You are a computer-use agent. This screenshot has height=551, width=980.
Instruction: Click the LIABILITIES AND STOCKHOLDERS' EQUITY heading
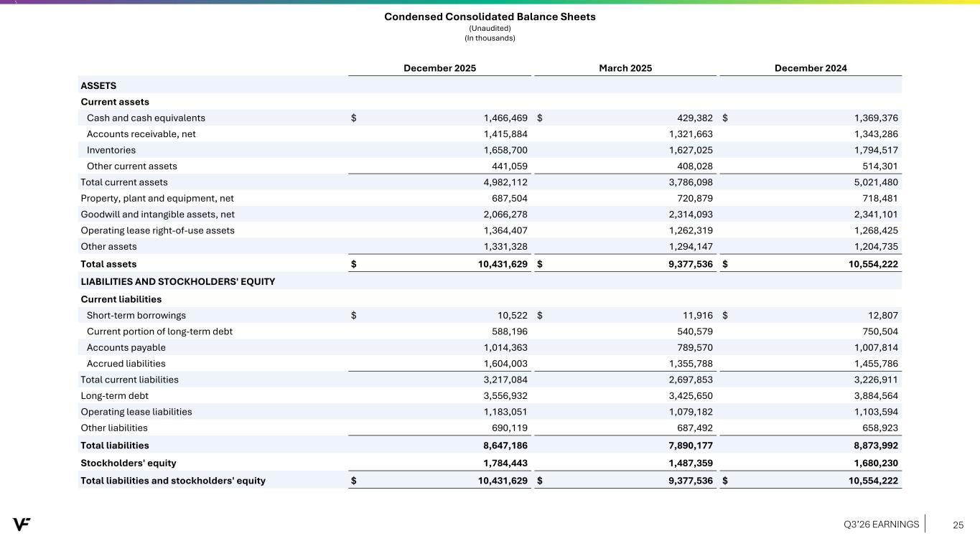[177, 281]
